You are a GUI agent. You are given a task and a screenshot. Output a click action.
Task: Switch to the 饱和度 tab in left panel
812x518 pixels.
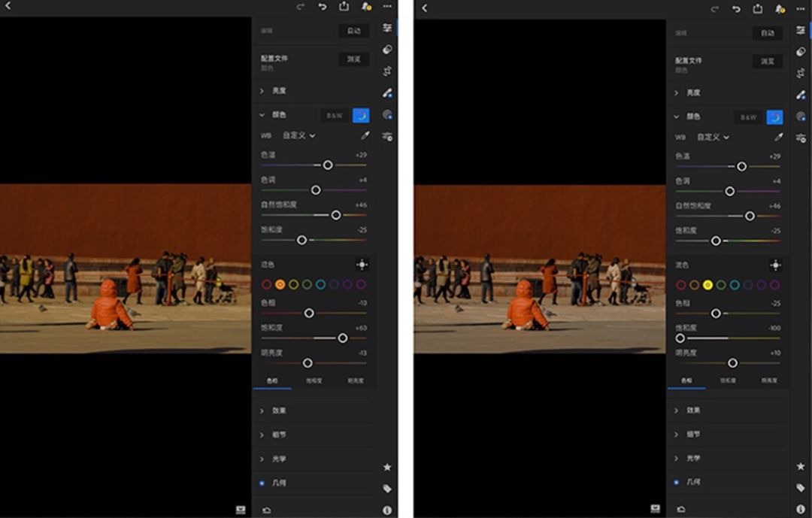[314, 381]
